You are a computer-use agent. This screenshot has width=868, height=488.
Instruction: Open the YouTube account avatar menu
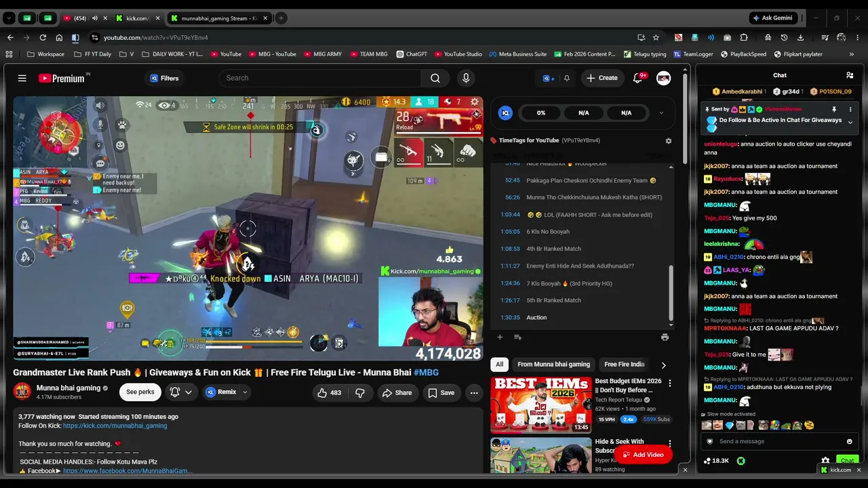point(664,78)
